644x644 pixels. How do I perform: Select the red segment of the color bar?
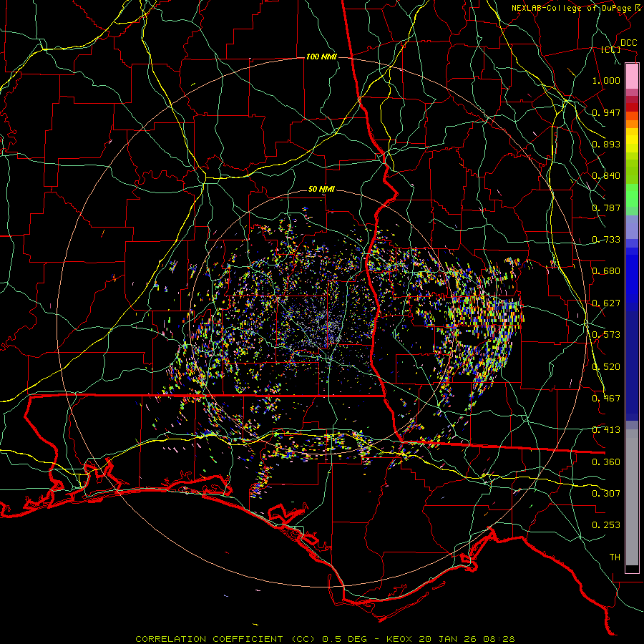632,107
